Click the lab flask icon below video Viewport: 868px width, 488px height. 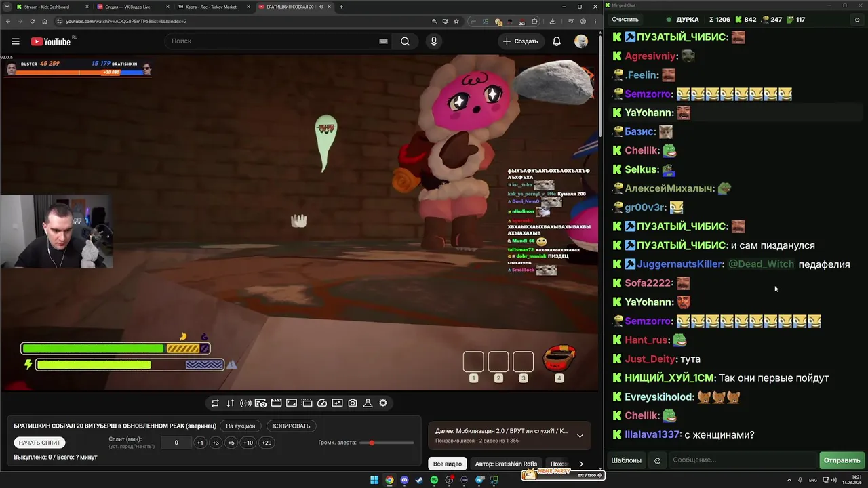click(368, 403)
